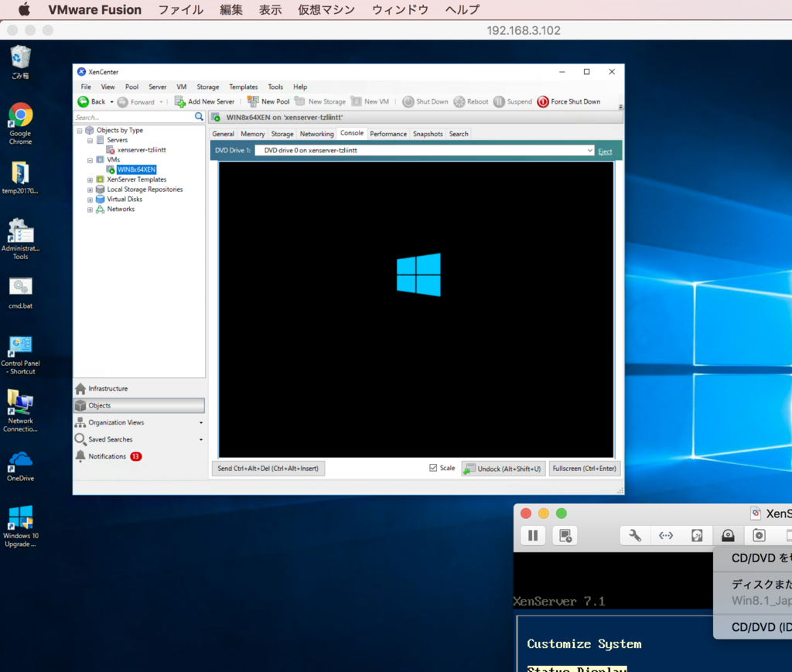Click Send Ctrl+Alt+Del button
Screen dimensions: 792x672
268,469
